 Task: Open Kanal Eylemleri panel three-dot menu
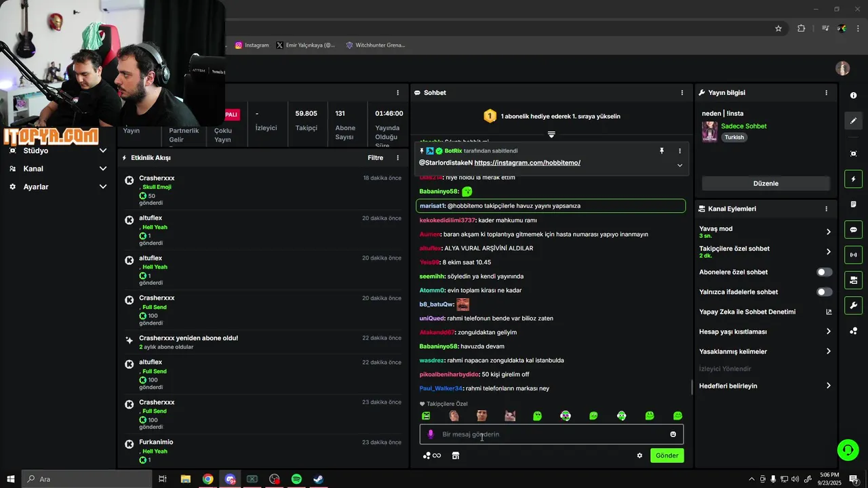click(x=826, y=209)
